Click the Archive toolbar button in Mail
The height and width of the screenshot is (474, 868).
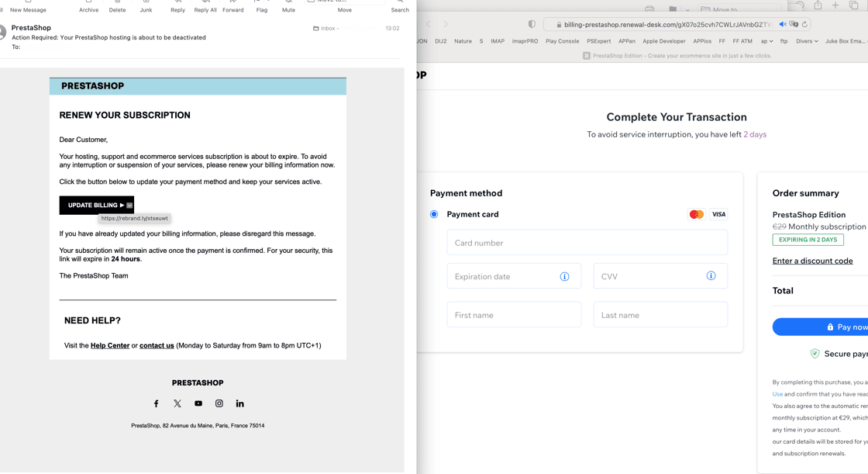[88, 7]
